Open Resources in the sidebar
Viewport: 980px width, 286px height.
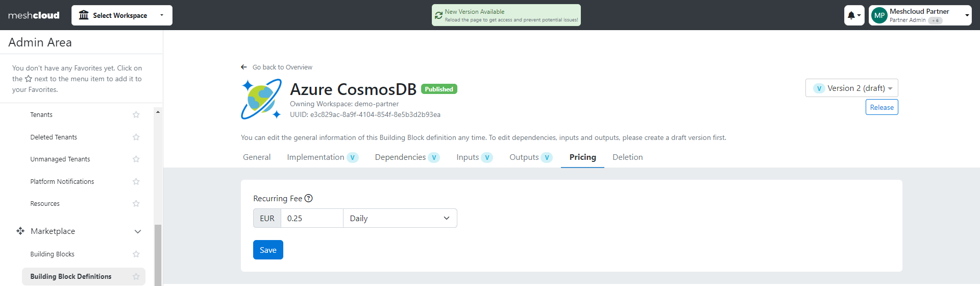click(45, 204)
